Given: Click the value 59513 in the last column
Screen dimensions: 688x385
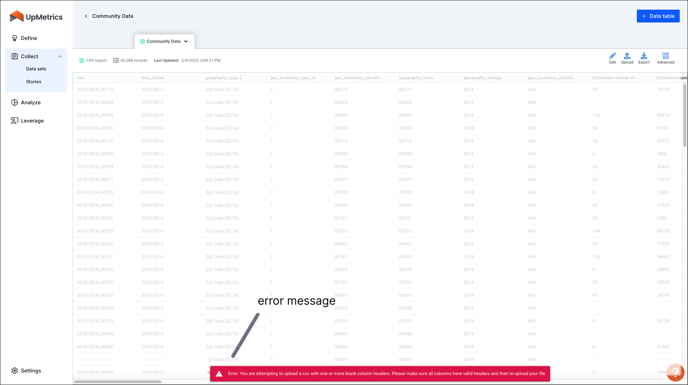Looking at the screenshot, I should 663,115.
